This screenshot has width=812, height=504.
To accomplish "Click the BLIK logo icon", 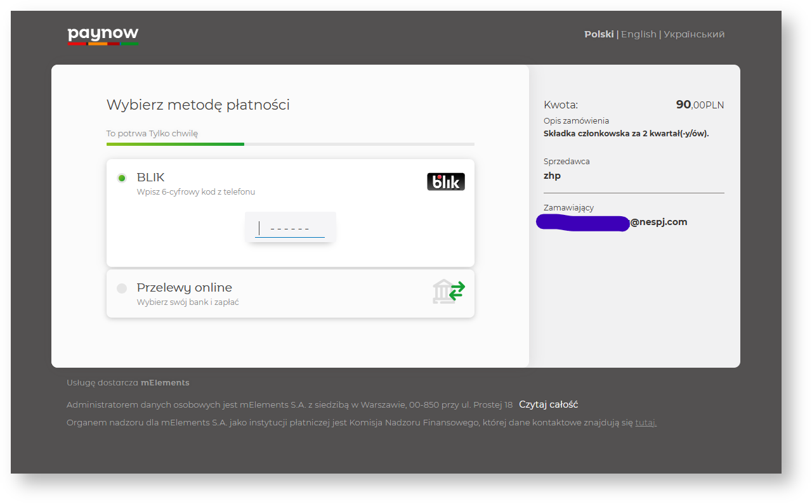I will click(445, 182).
